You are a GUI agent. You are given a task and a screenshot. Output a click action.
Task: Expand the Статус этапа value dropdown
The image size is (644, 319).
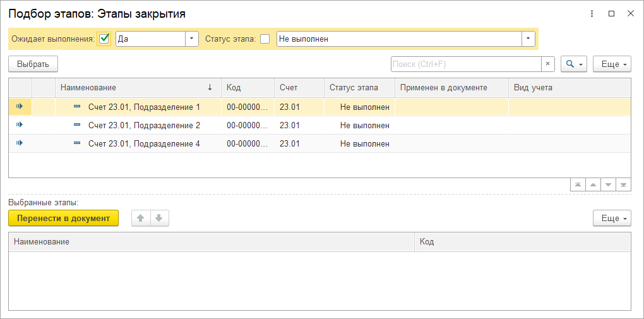(x=528, y=39)
